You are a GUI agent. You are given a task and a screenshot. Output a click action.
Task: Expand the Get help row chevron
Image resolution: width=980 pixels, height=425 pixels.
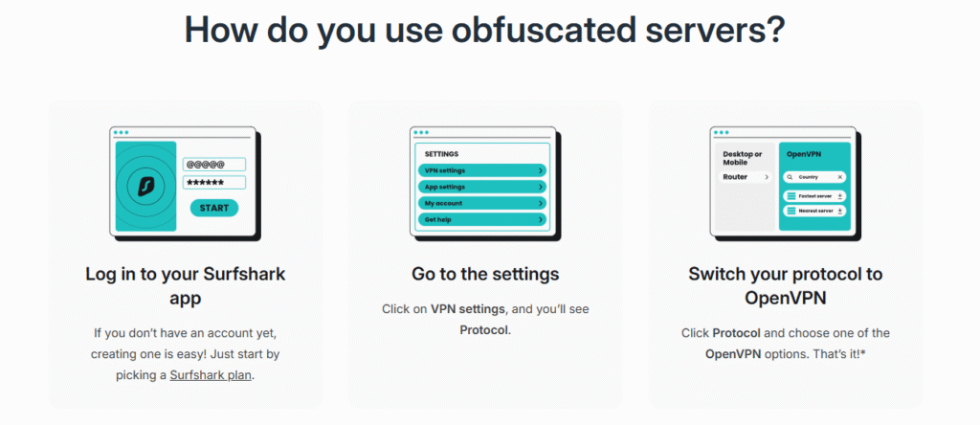point(541,219)
